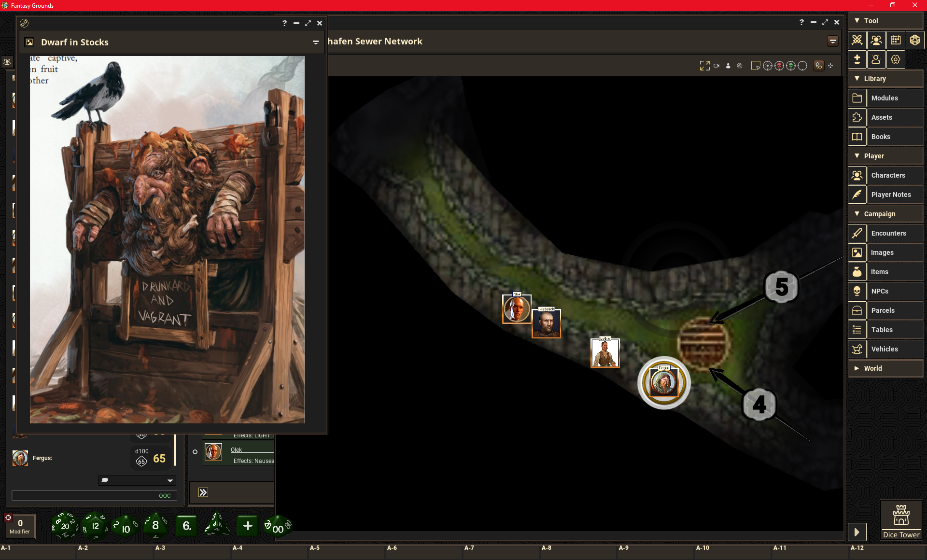Click the image record icon beside Dwarf in Stocks title

tap(29, 42)
